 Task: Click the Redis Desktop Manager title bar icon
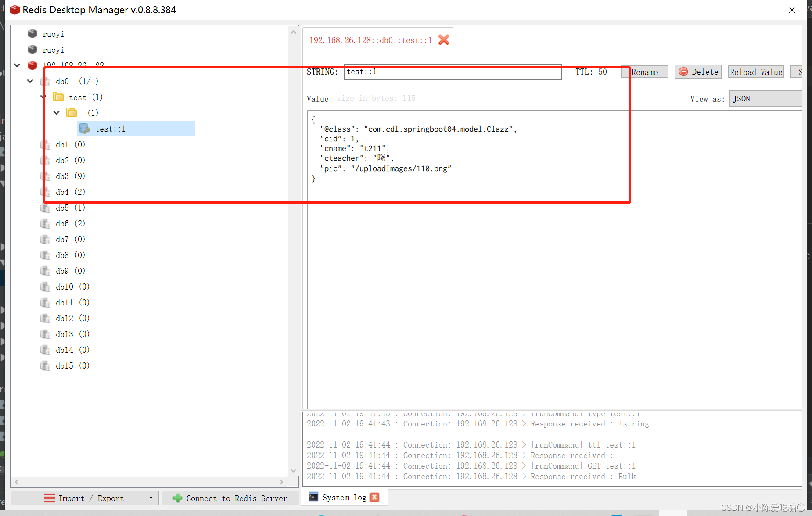(14, 10)
